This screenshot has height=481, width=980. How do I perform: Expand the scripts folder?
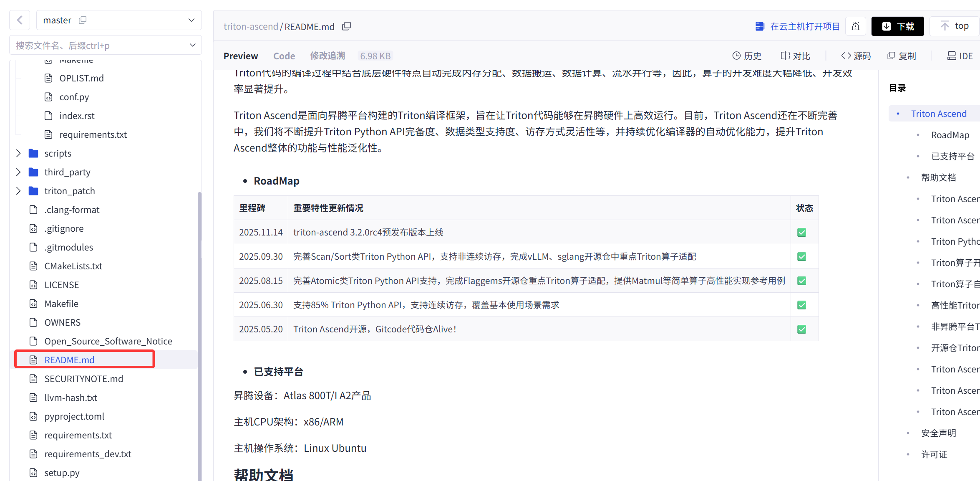click(18, 153)
